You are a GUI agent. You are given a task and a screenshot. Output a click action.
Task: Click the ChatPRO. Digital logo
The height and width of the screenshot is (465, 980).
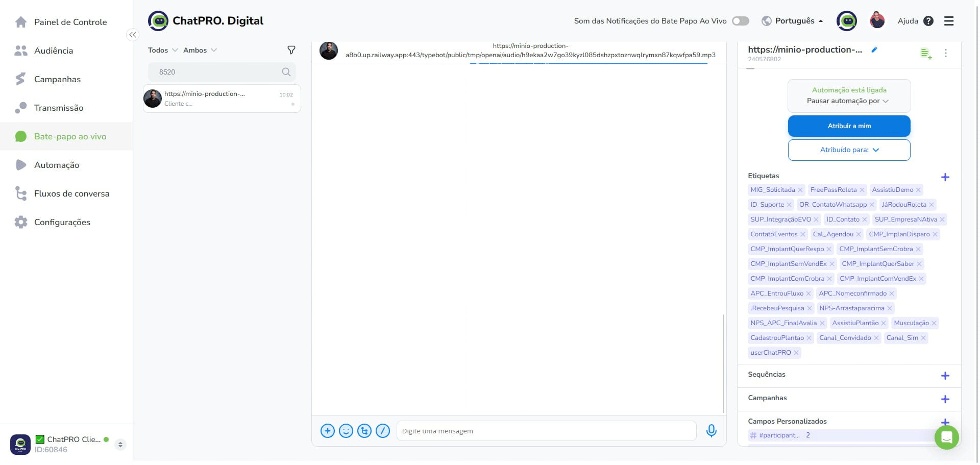click(206, 21)
